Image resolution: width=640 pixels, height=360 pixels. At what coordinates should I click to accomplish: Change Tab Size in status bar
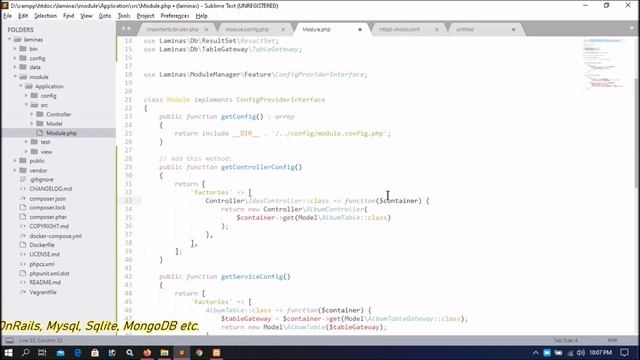point(565,340)
